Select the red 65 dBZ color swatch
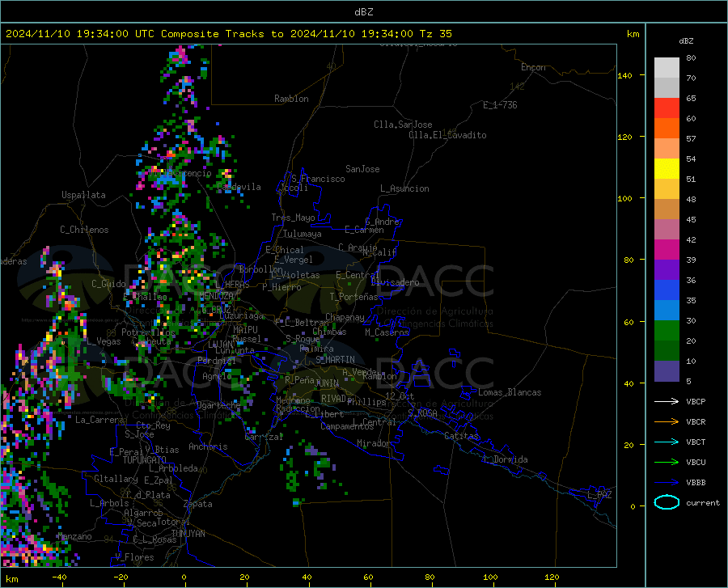The height and width of the screenshot is (588, 728). click(667, 108)
